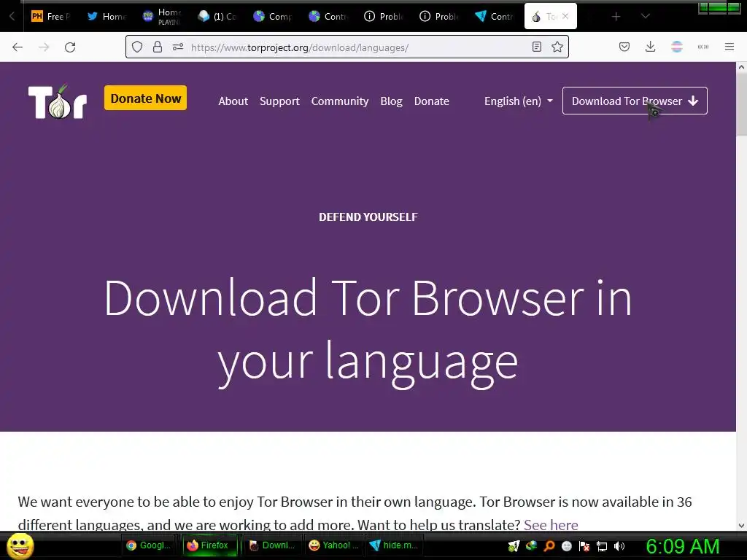Click the yellow Donate Now button

coord(145,98)
